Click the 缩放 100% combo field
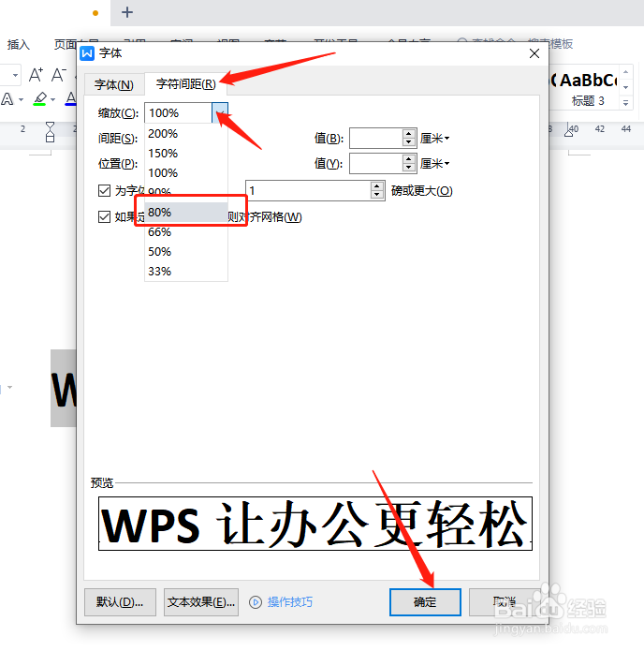 179,113
